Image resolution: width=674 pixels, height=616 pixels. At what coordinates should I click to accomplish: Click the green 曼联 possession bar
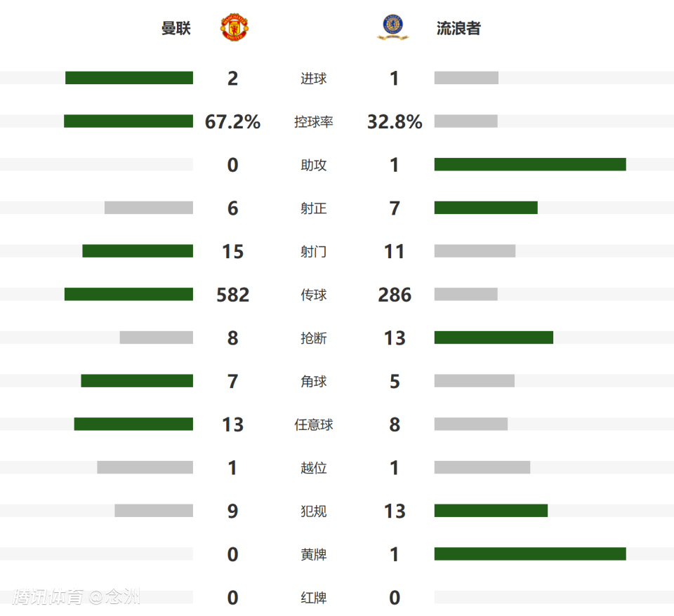point(128,121)
